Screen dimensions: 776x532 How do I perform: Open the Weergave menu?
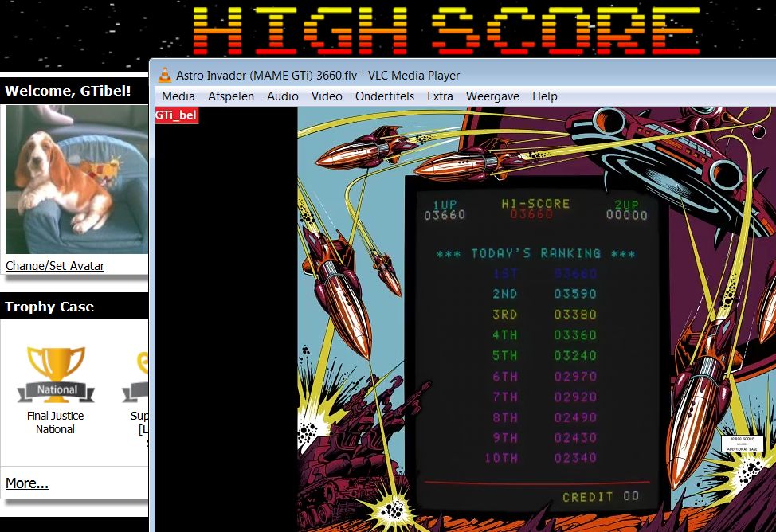pos(492,96)
